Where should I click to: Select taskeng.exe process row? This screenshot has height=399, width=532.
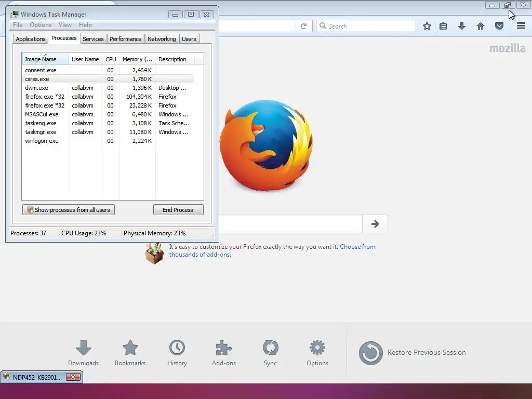click(108, 123)
